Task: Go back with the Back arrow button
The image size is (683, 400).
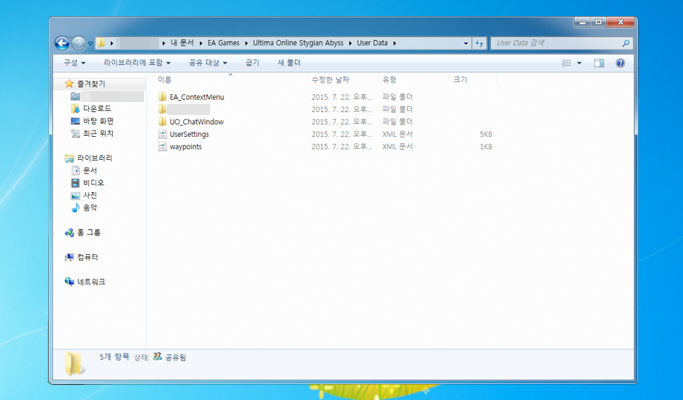Action: coord(62,43)
